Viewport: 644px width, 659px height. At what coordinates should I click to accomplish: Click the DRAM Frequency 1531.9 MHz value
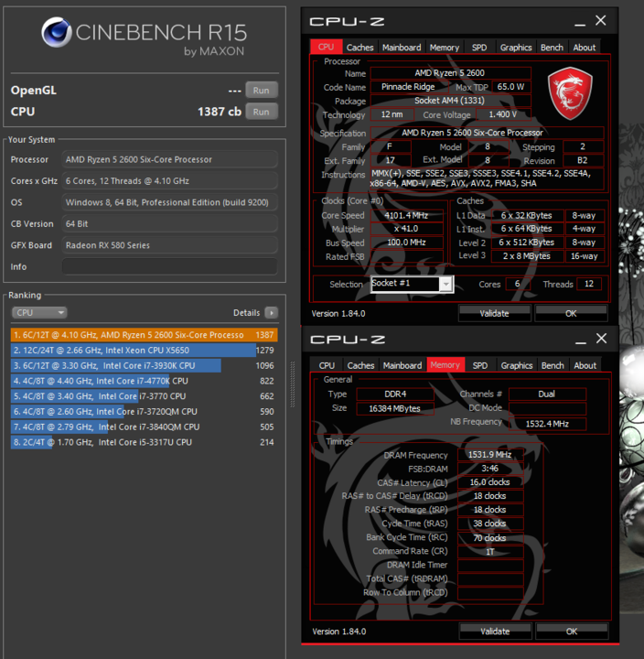point(490,455)
